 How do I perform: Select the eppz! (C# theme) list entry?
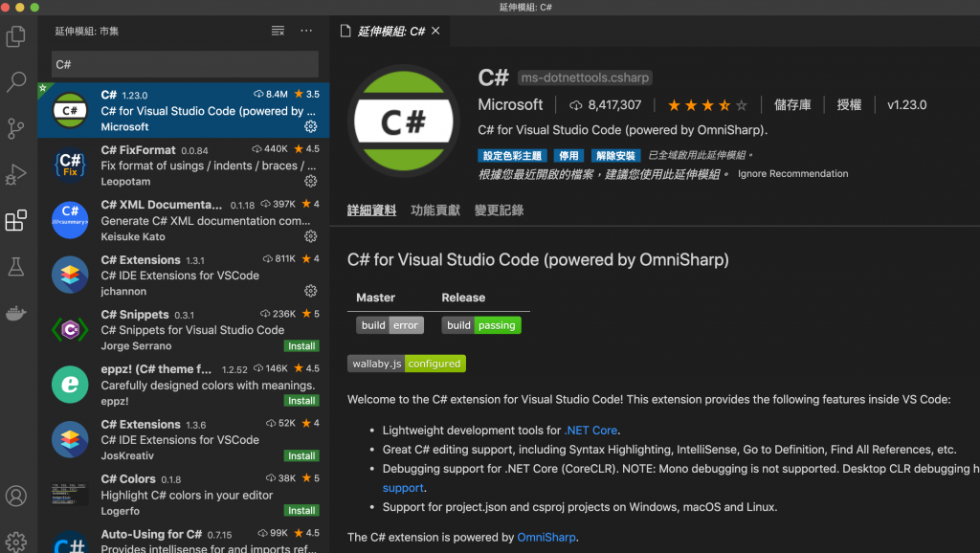click(184, 385)
